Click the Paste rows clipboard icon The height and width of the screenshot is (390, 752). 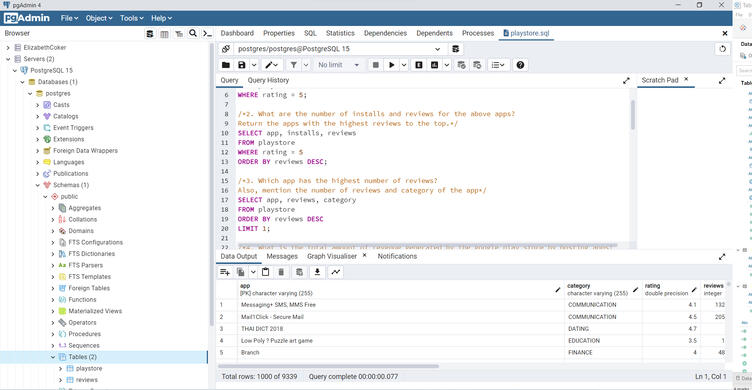coord(266,272)
